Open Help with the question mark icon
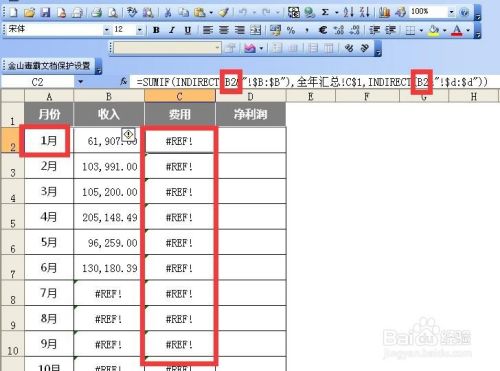Screen dimensions: 500x371 tap(464, 13)
